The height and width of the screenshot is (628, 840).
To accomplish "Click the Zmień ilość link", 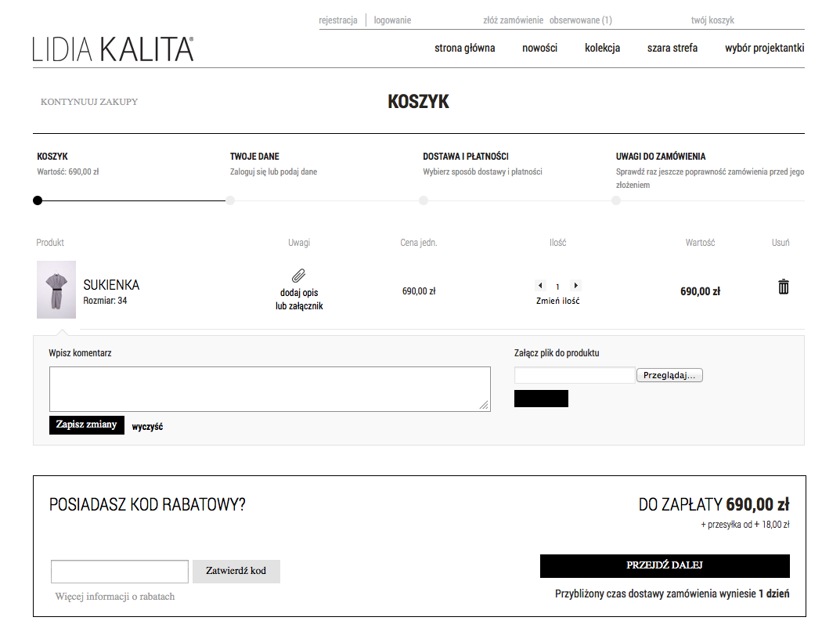I will 557,301.
